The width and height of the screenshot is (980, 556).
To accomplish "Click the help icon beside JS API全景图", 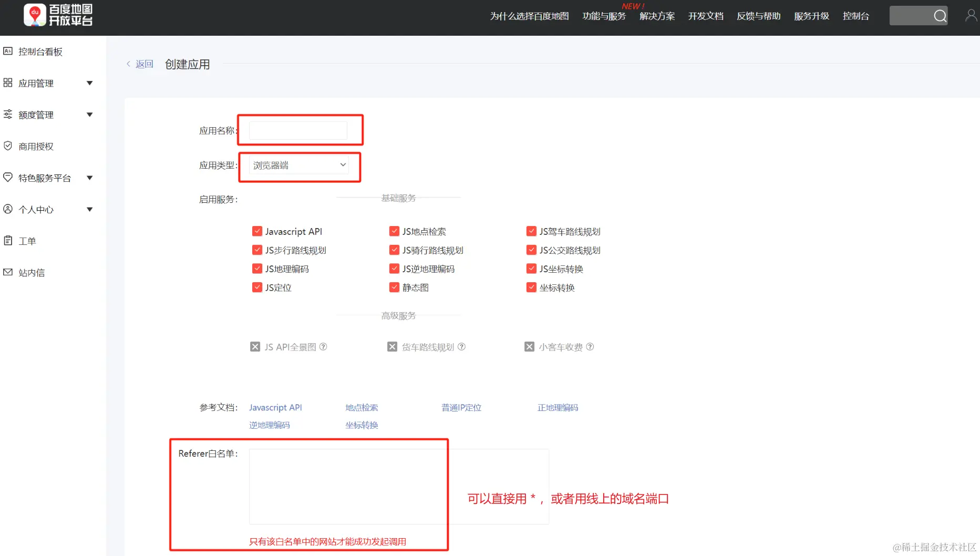I will pos(323,347).
